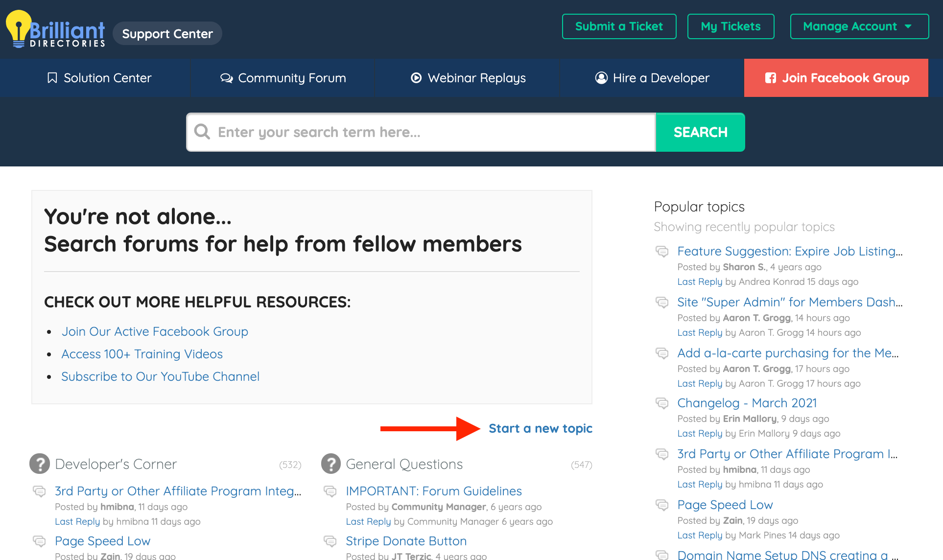
Task: Focus the search term input field
Action: point(431,132)
